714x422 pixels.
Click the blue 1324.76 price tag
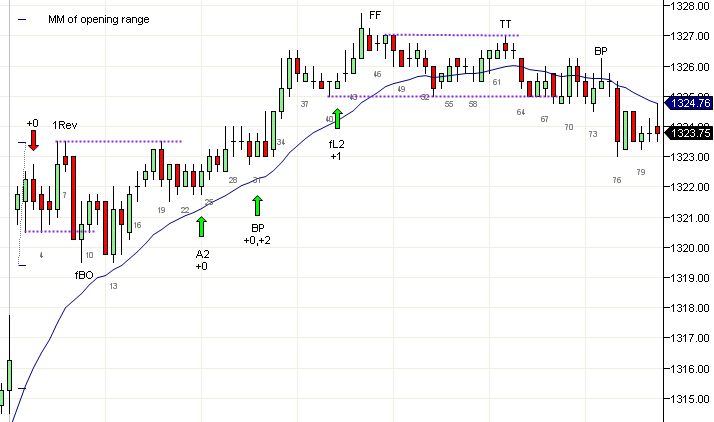(x=689, y=103)
